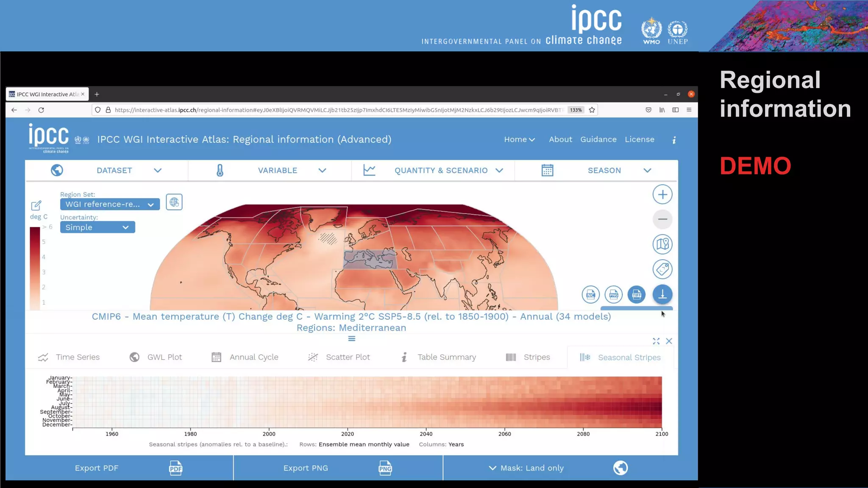The width and height of the screenshot is (868, 488).
Task: Switch to the Scatter Plot tab
Action: click(339, 357)
